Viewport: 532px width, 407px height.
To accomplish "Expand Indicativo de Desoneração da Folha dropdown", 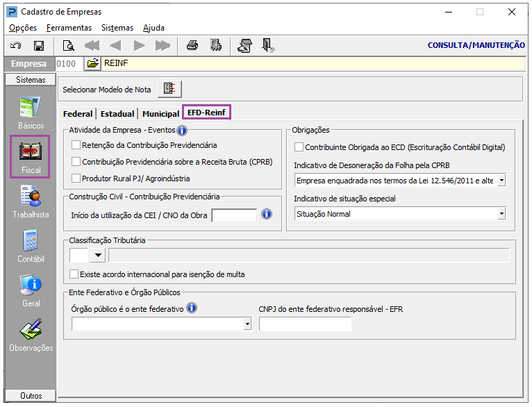I will tap(501, 181).
